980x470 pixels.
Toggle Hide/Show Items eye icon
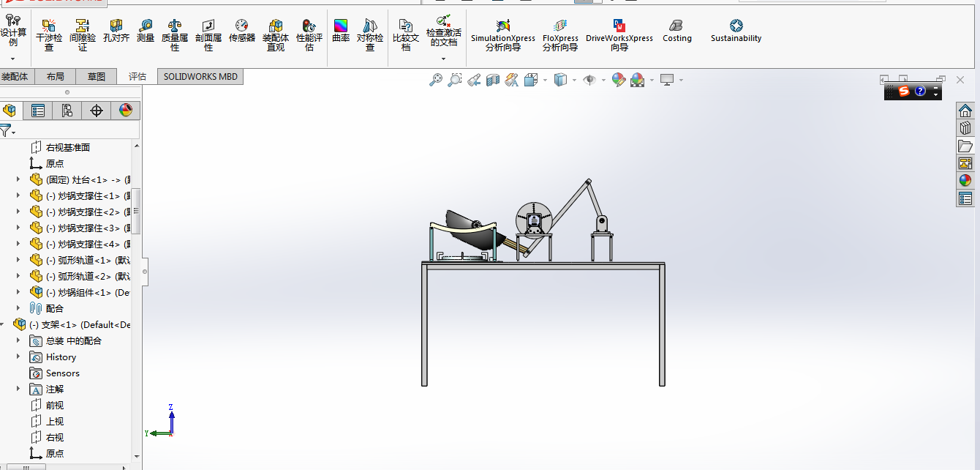click(x=589, y=80)
